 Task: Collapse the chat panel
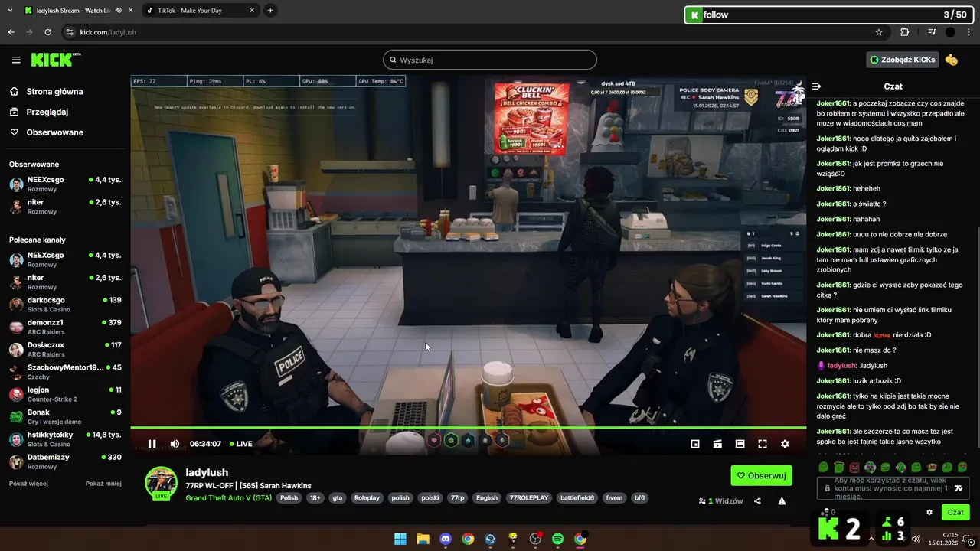(x=816, y=86)
